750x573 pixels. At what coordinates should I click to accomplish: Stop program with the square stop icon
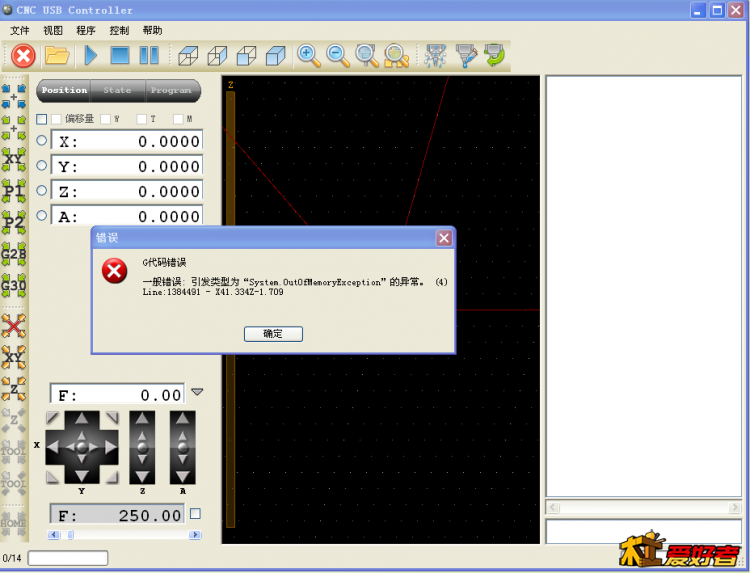[x=120, y=55]
